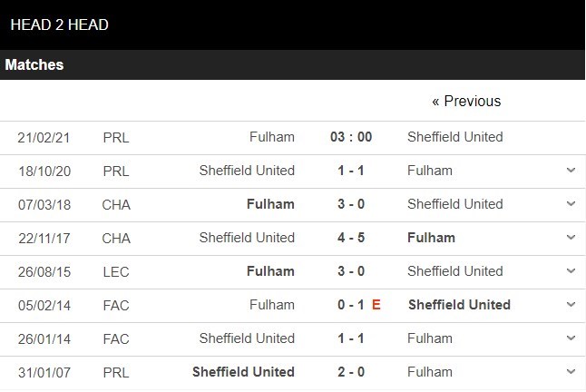Click the « Previous link
Viewport: 586px width, 392px height.
[x=466, y=101]
